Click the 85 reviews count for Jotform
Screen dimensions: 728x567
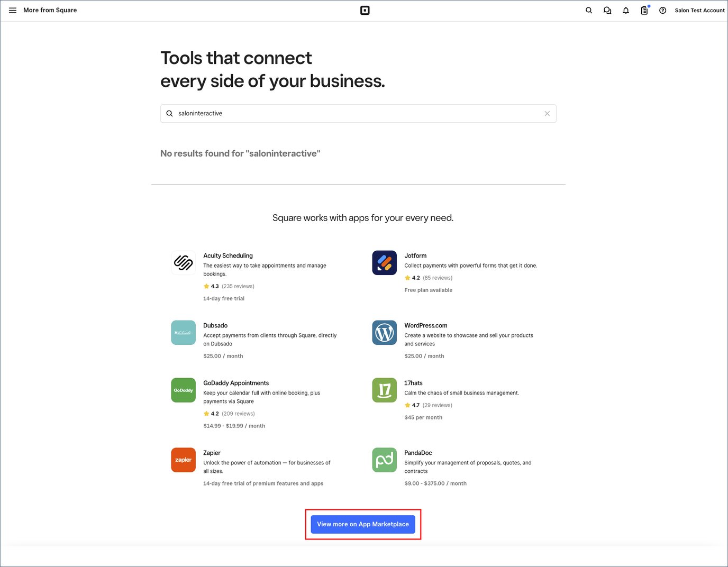(438, 278)
